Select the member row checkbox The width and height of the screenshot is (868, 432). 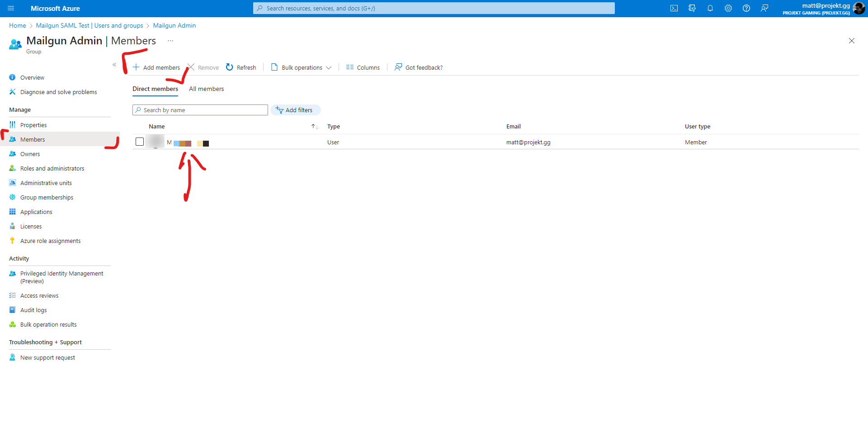[x=140, y=142]
